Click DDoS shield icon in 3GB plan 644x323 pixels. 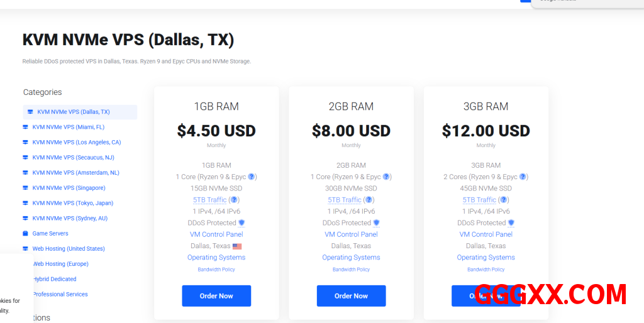click(x=511, y=223)
